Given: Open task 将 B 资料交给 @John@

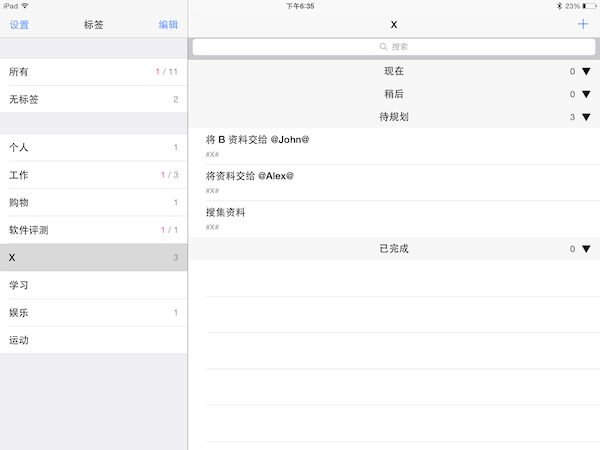Looking at the screenshot, I should tap(394, 146).
